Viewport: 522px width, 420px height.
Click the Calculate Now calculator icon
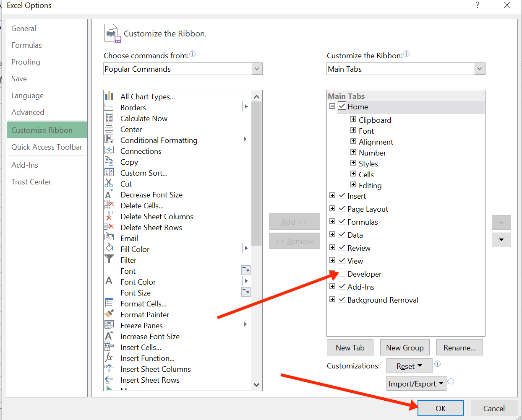coord(109,118)
